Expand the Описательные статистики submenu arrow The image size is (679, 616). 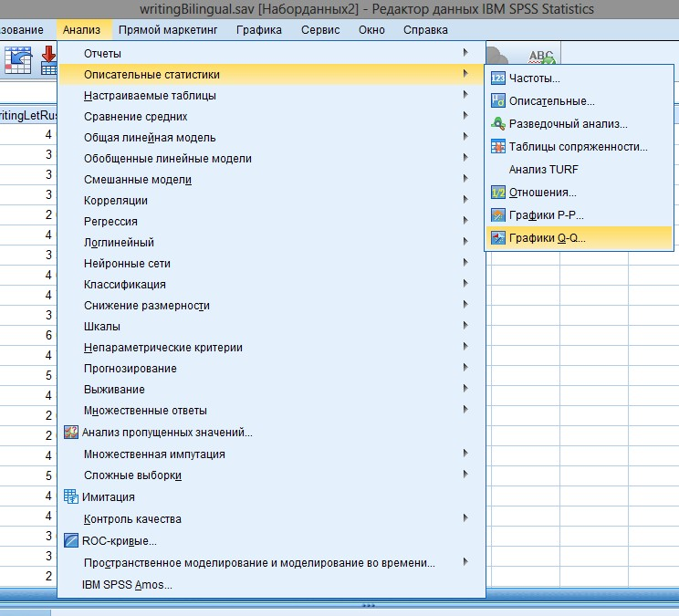465,74
